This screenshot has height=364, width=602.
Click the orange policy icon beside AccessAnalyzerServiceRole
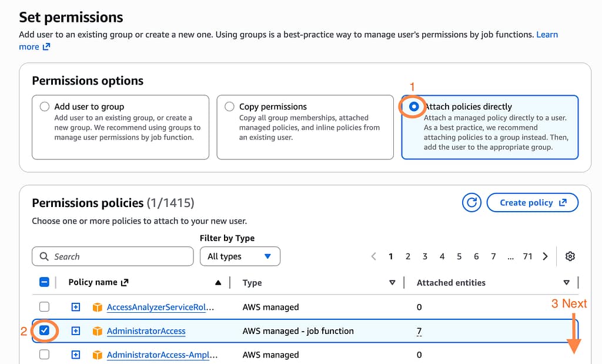pos(98,307)
